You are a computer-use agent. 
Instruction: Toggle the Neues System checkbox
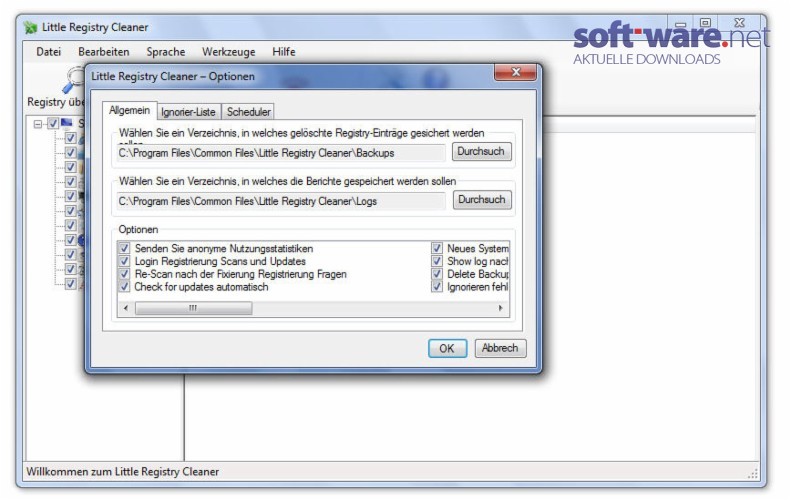437,248
